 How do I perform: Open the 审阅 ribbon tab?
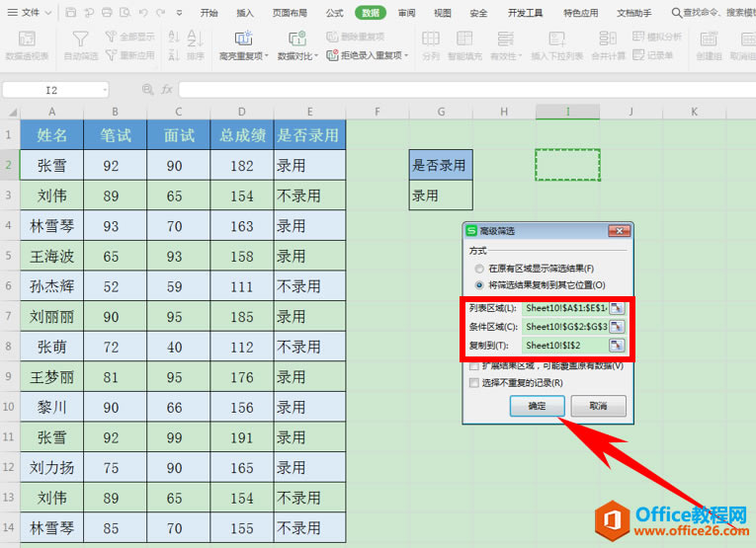(x=407, y=13)
